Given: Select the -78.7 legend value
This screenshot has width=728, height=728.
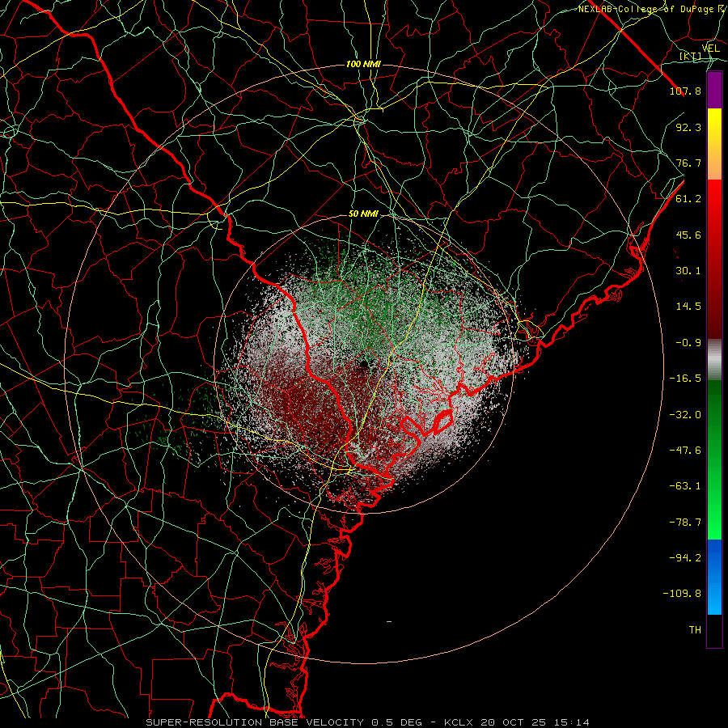Looking at the screenshot, I should click(685, 523).
